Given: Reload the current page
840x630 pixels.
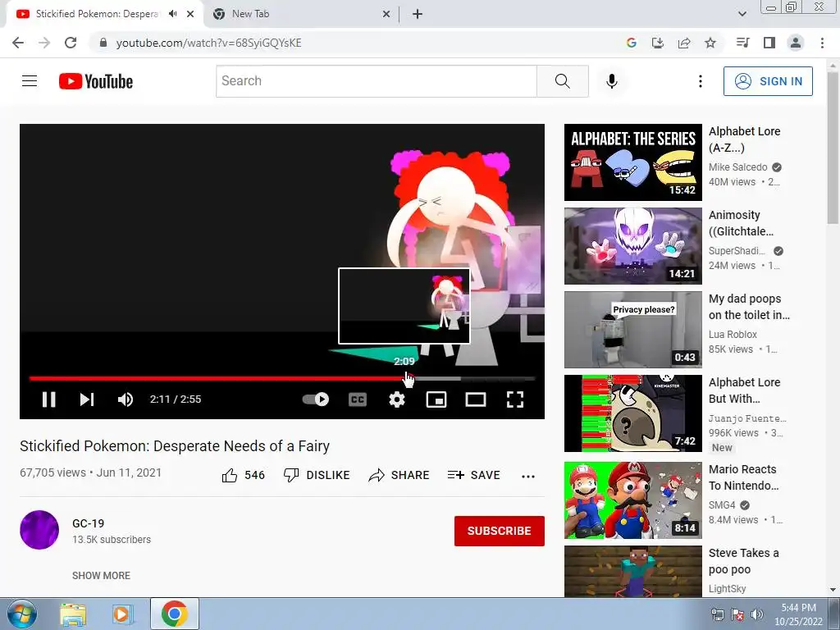Looking at the screenshot, I should tap(71, 43).
